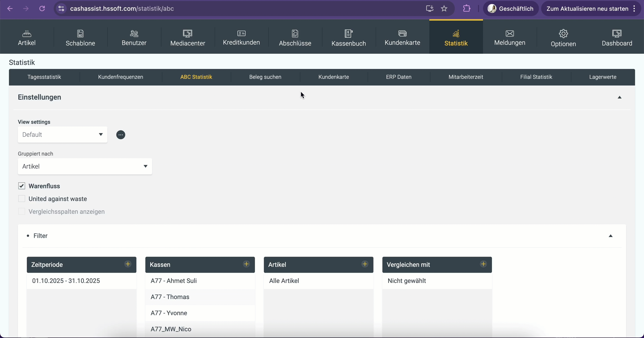Image resolution: width=644 pixels, height=338 pixels.
Task: Open the Artikel section icon
Action: pos(27,34)
